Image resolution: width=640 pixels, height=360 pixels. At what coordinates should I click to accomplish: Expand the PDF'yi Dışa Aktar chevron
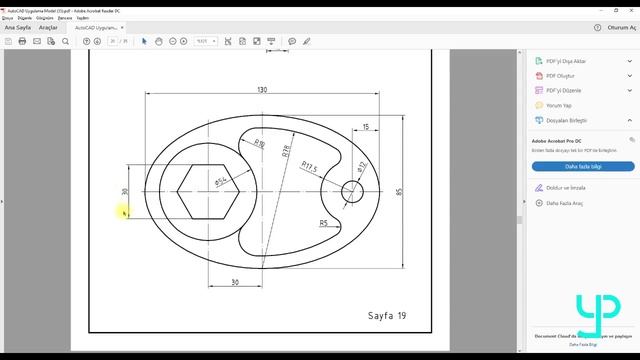click(630, 61)
